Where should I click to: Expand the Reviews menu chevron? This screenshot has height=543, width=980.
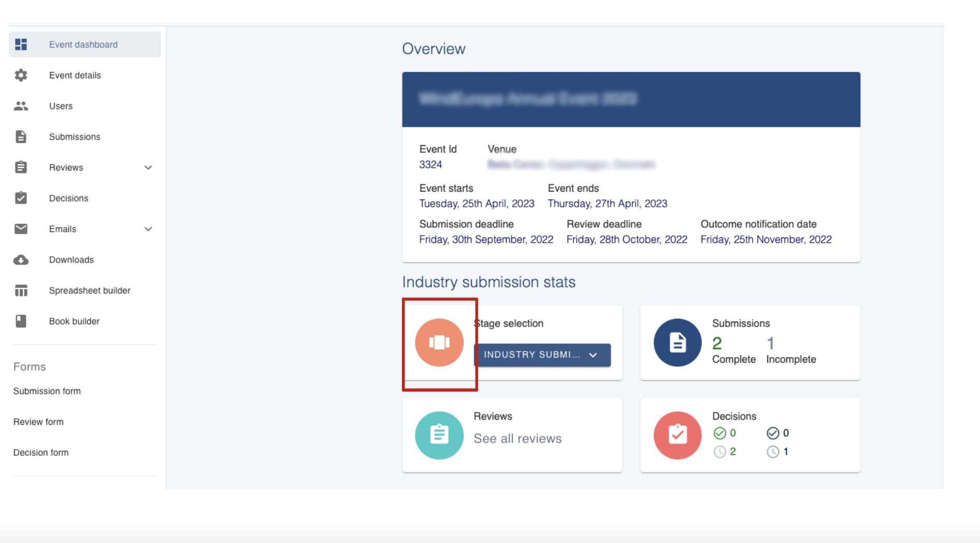click(148, 167)
